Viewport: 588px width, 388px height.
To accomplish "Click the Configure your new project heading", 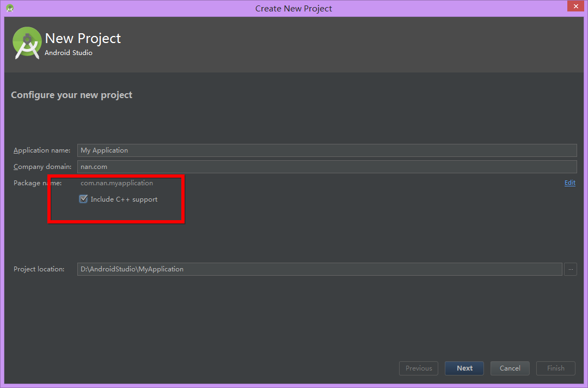I will (72, 95).
